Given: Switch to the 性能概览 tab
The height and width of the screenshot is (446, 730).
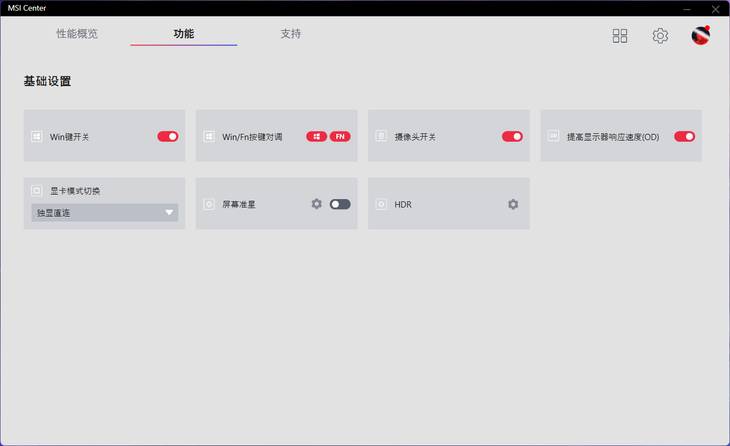Looking at the screenshot, I should click(77, 34).
